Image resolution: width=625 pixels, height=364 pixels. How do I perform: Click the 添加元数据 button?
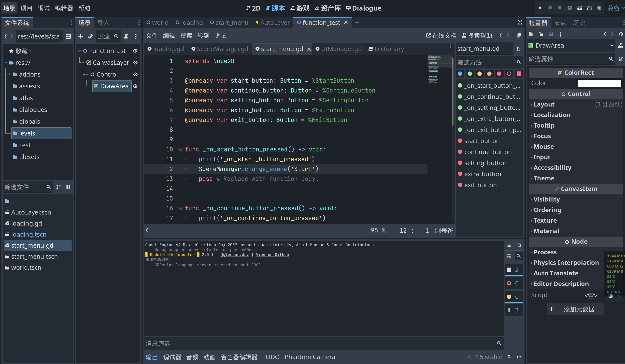[575, 309]
